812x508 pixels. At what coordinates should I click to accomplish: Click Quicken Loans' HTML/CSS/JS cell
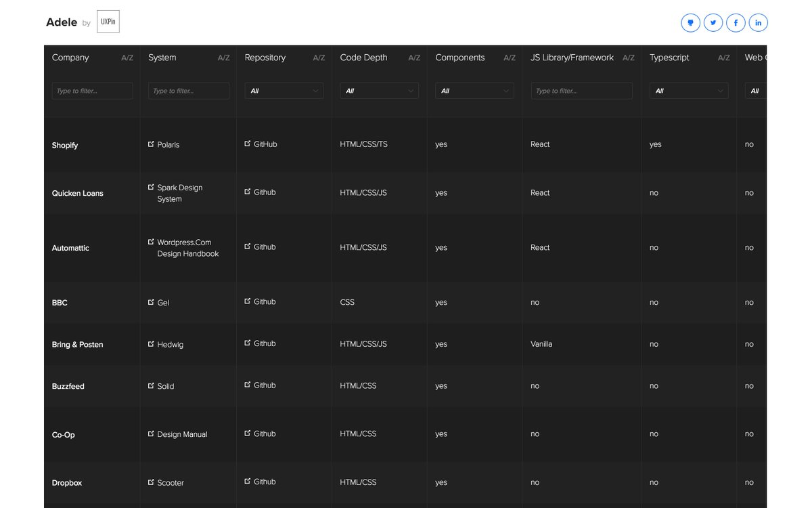point(363,192)
